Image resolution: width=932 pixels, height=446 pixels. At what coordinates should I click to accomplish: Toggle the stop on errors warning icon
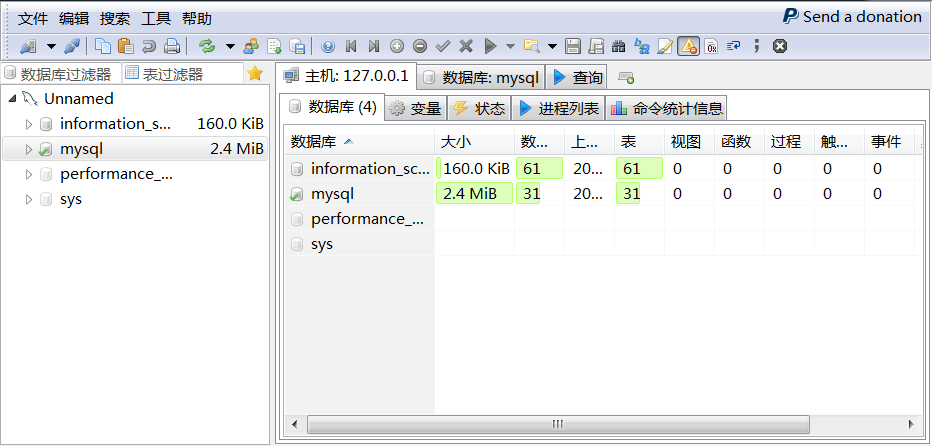click(x=688, y=46)
